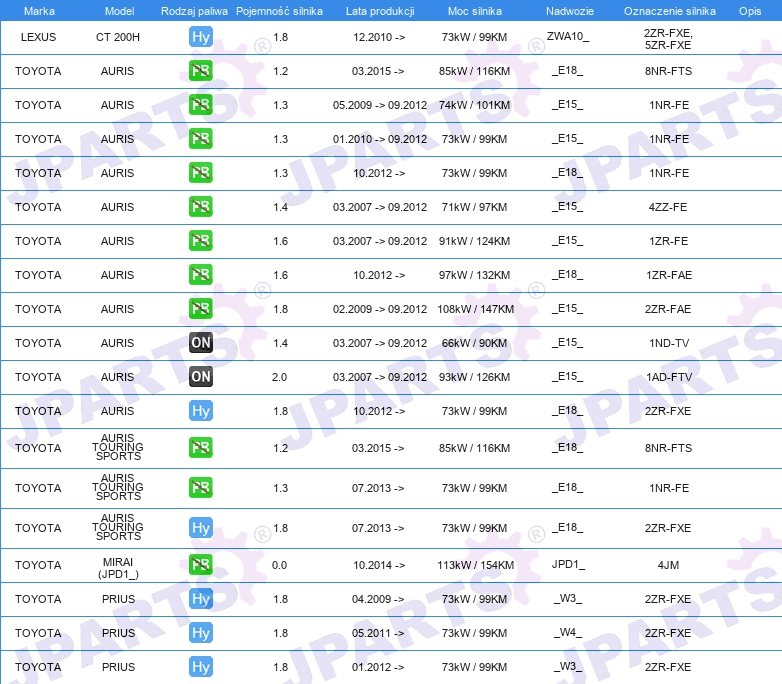Click the 04.2009 -> production date cell
782x684 pixels.
click(378, 599)
